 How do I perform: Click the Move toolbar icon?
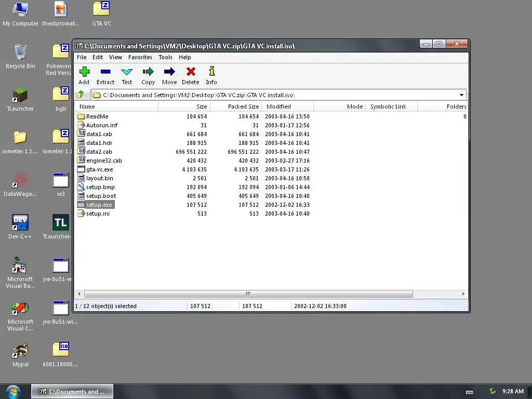169,72
